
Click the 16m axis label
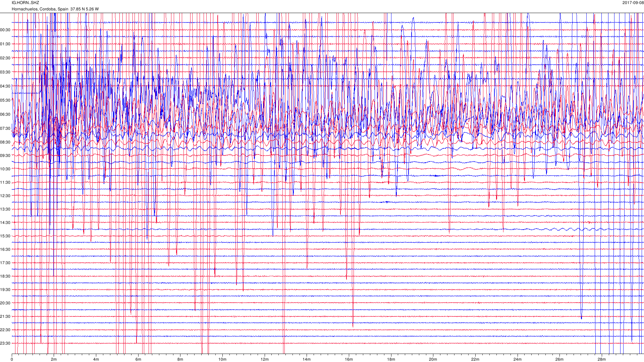click(x=349, y=359)
